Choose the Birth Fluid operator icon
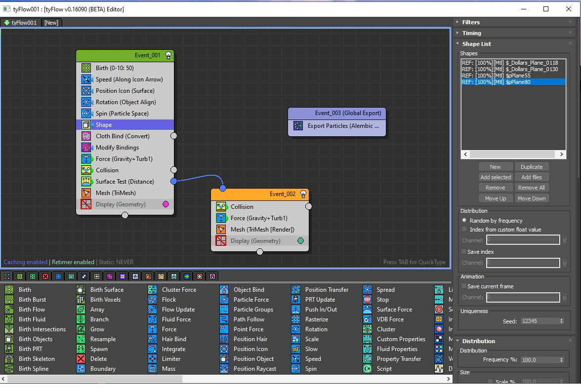The image size is (581, 392). pos(9,319)
